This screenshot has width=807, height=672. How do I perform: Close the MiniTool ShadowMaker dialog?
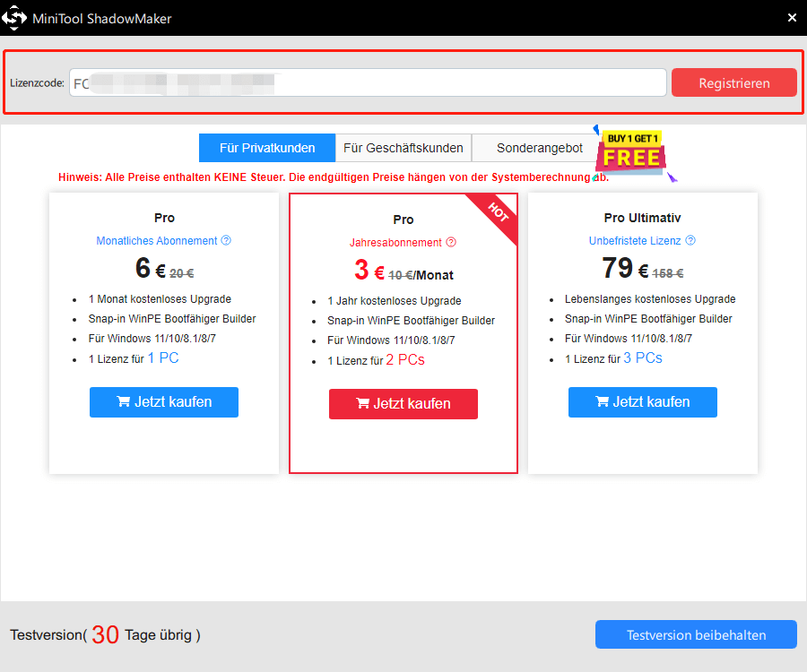click(792, 18)
